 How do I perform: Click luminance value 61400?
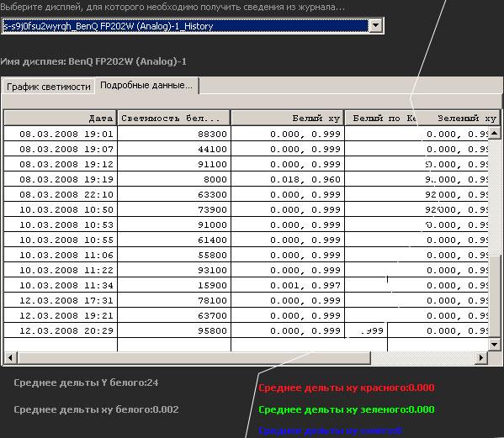(212, 240)
